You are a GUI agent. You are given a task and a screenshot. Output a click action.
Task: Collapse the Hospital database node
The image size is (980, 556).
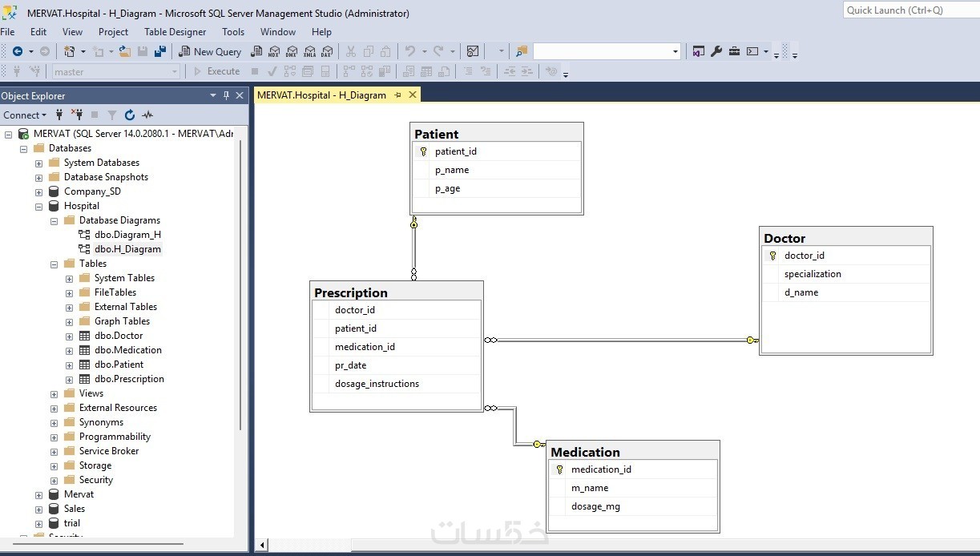click(x=38, y=206)
